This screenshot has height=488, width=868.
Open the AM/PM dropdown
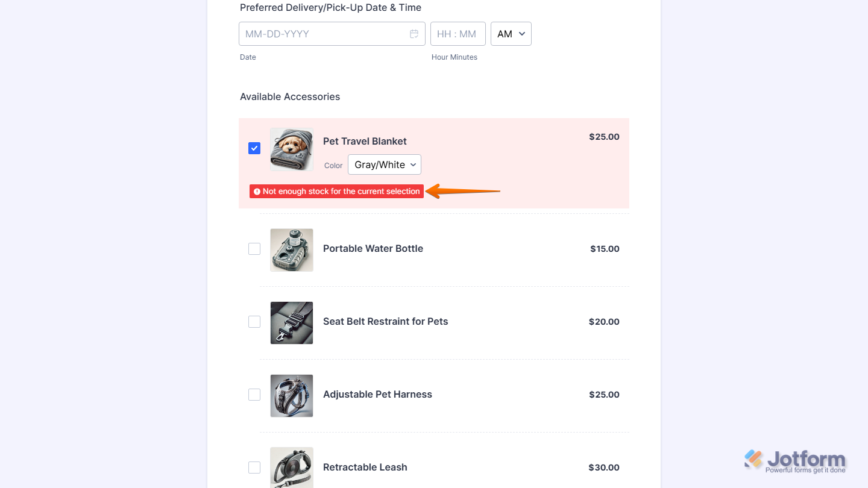pos(511,34)
